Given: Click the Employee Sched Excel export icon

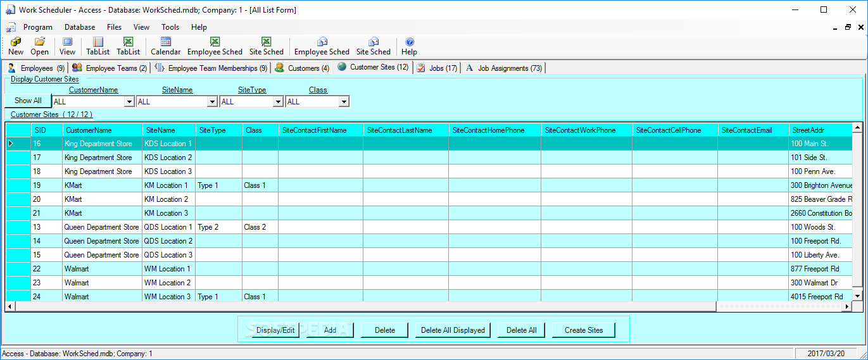Looking at the screenshot, I should pos(215,42).
